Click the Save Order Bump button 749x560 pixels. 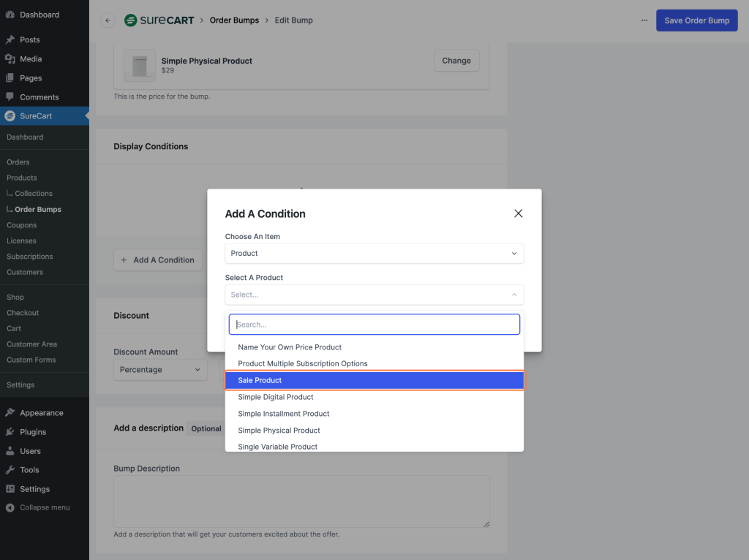pyautogui.click(x=696, y=20)
